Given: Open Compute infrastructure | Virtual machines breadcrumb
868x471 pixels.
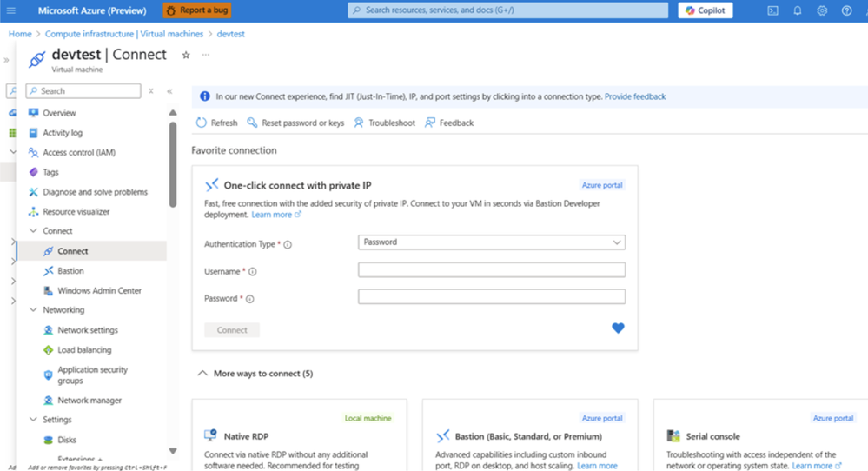Looking at the screenshot, I should click(124, 34).
